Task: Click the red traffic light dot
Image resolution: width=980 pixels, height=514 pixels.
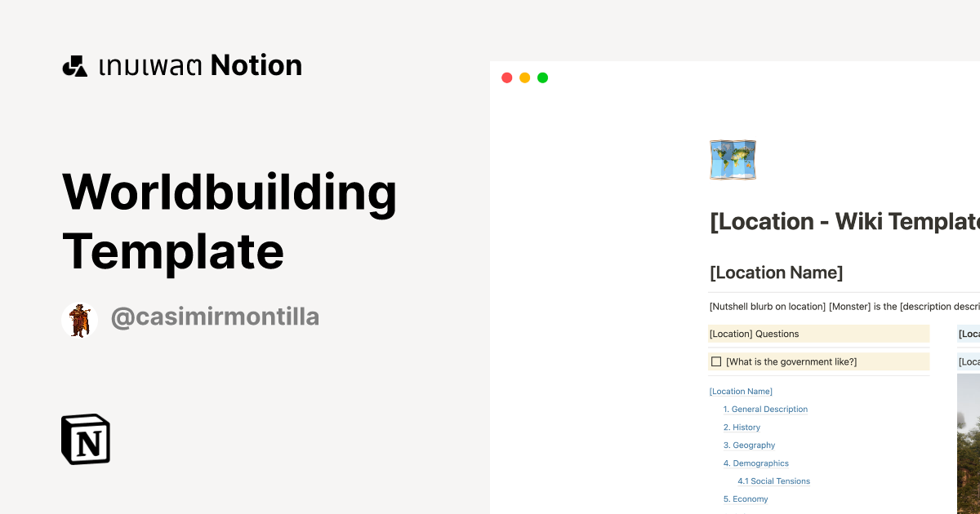Action: [506, 78]
